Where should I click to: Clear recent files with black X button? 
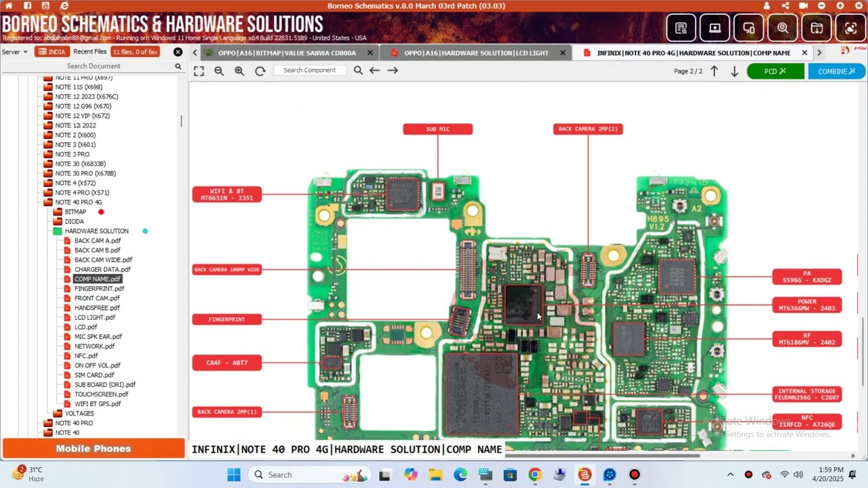[178, 52]
